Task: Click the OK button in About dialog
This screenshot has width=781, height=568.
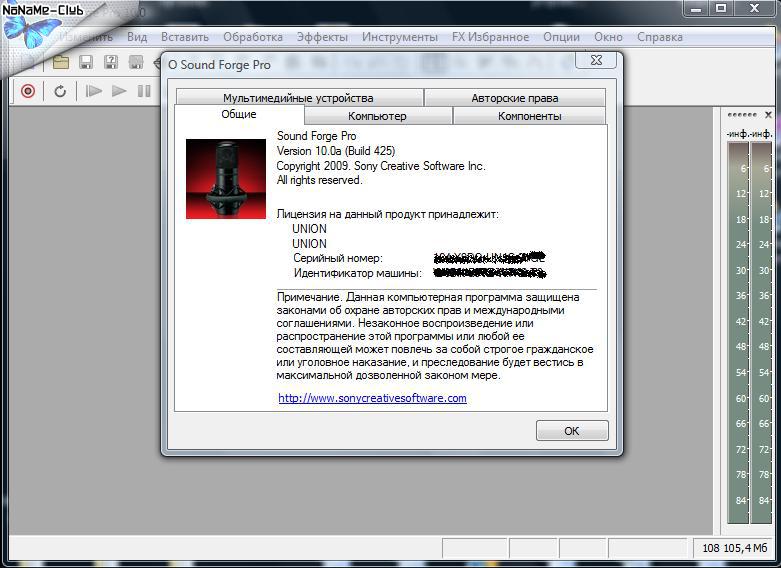Action: click(x=572, y=430)
